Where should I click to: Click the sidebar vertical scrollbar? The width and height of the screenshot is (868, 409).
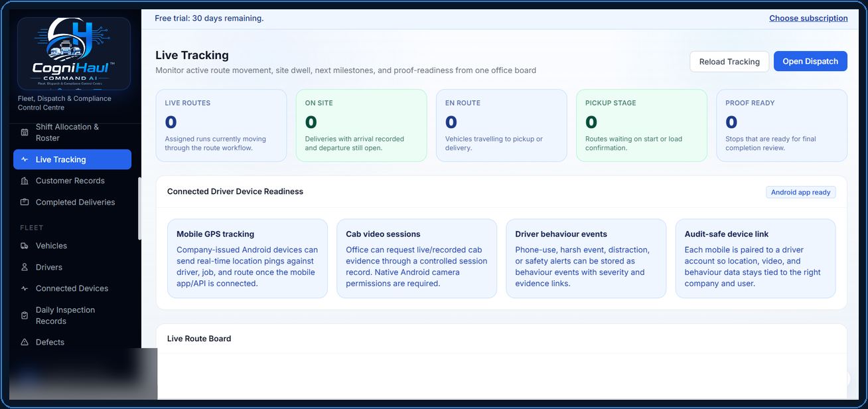[139, 208]
